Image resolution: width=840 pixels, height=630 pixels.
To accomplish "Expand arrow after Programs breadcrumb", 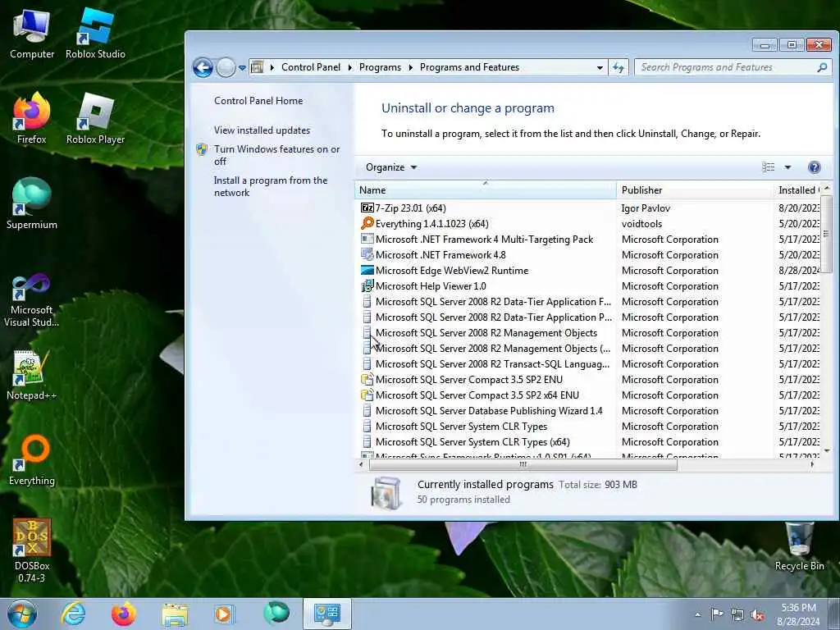I will pyautogui.click(x=411, y=67).
